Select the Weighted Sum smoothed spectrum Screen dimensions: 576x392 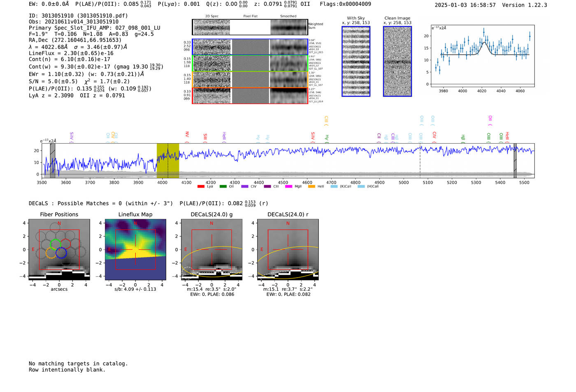click(289, 27)
